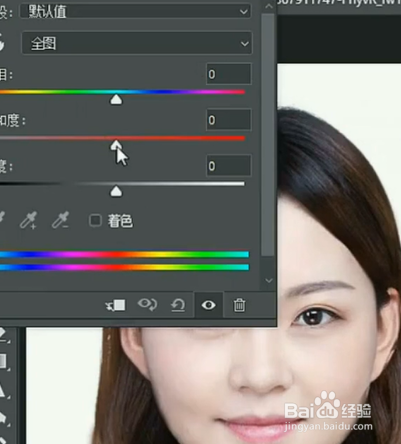The image size is (401, 444).
Task: Click the saturation slider handle
Action: point(116,145)
